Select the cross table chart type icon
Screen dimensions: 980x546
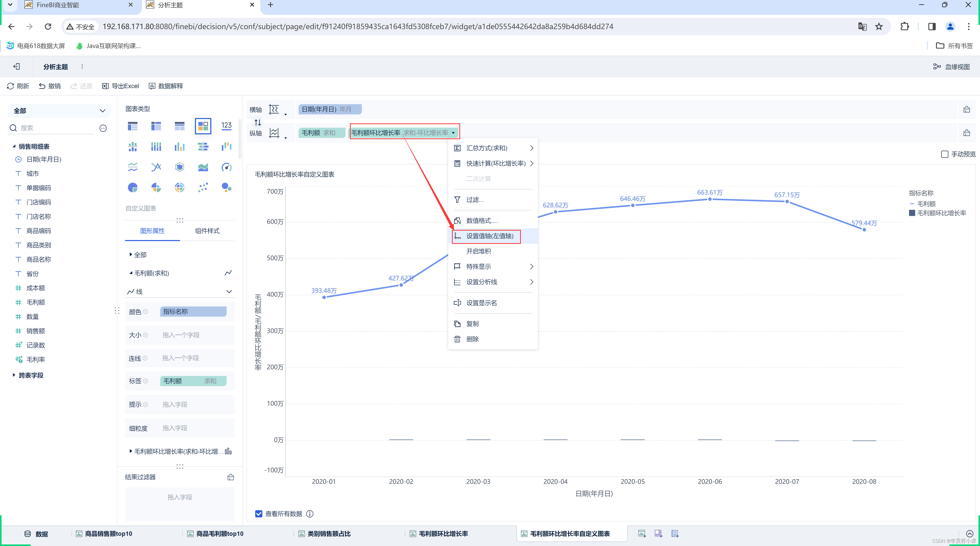pos(156,126)
